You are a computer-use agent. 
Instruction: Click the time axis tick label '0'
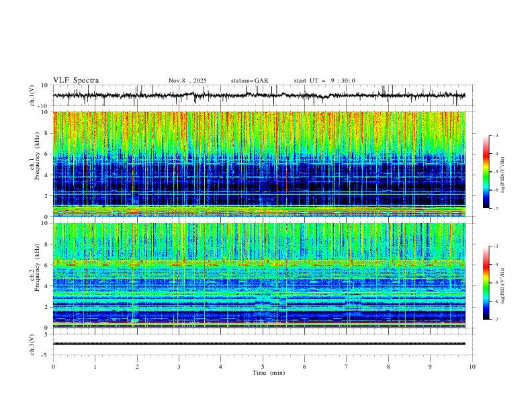click(53, 367)
